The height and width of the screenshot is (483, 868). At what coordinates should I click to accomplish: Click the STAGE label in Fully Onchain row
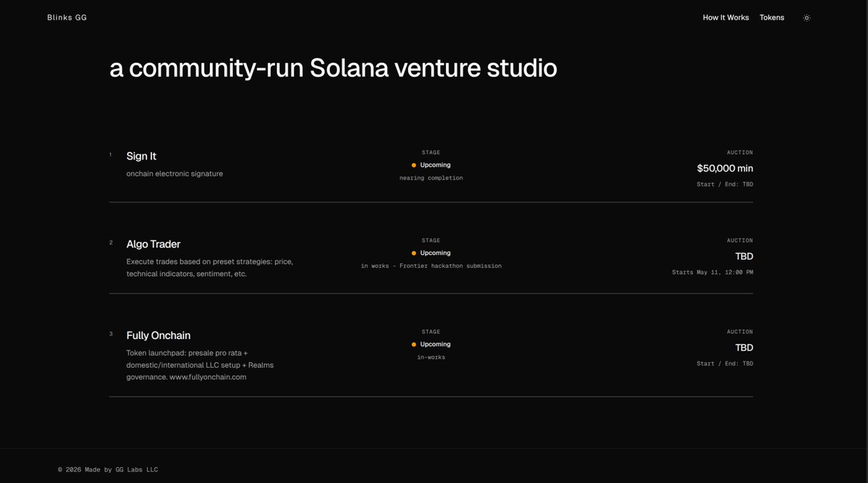point(431,332)
